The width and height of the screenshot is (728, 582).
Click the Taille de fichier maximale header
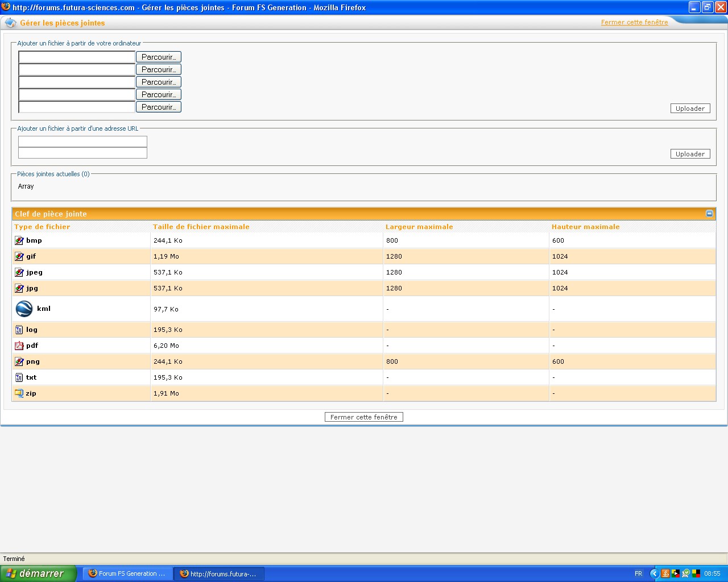tap(201, 227)
